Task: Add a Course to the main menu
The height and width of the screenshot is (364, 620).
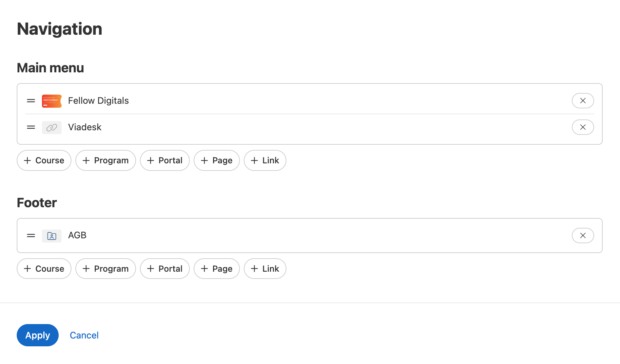Action: [x=44, y=160]
